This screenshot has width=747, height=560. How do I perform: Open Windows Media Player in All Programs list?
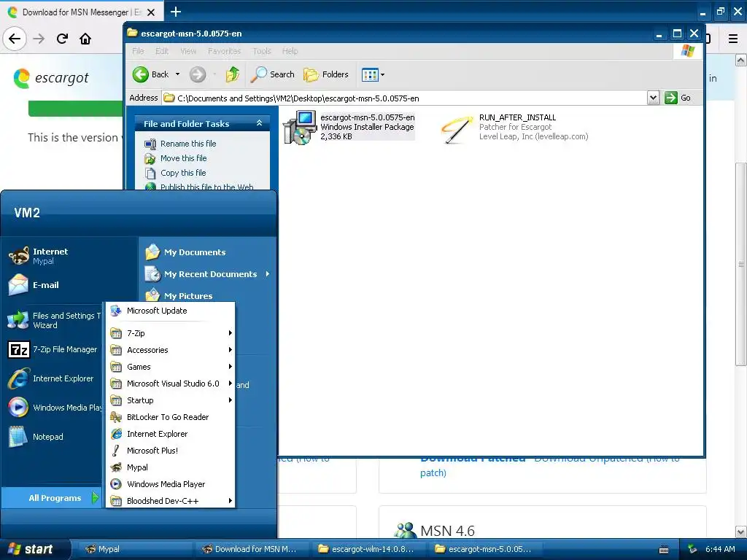[170, 484]
